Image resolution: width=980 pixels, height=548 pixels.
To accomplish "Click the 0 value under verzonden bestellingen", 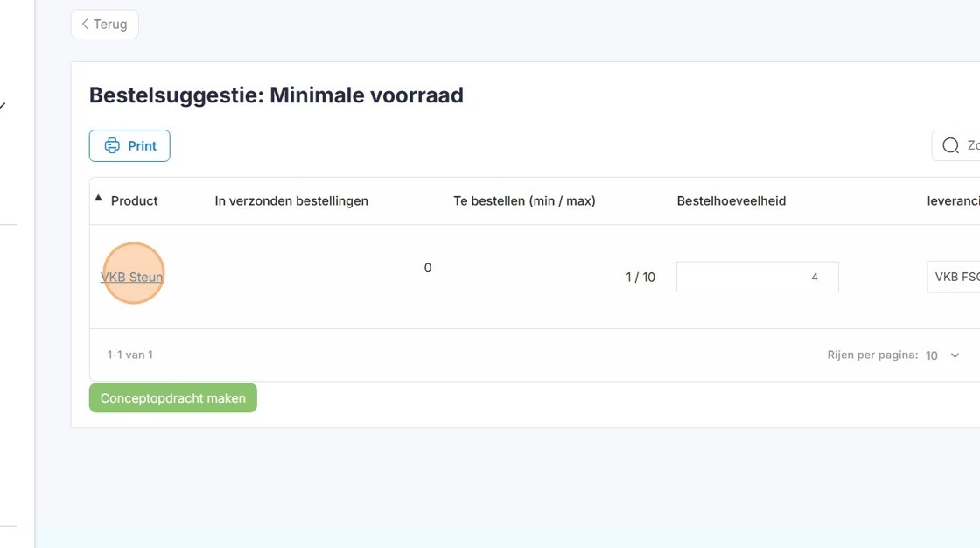I will click(428, 268).
